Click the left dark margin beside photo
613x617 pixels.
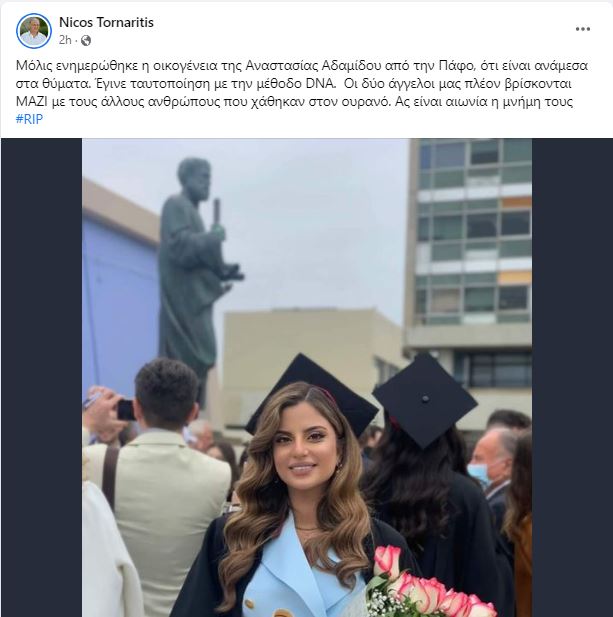click(x=41, y=378)
